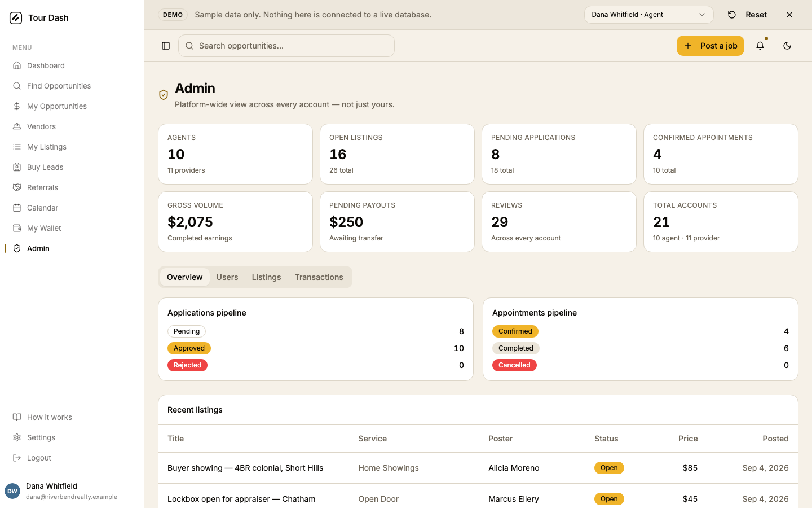Expand the Dana Whitfield · Agent account dropdown

click(648, 15)
